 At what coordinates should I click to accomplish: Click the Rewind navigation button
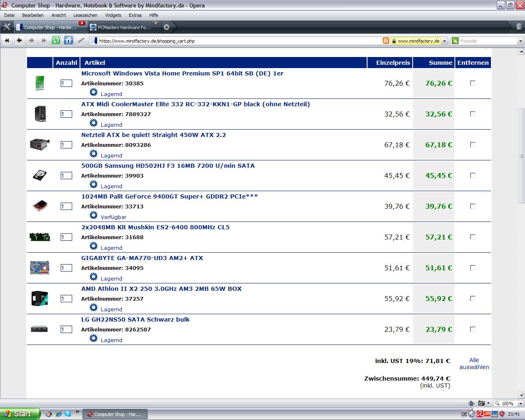(x=7, y=40)
